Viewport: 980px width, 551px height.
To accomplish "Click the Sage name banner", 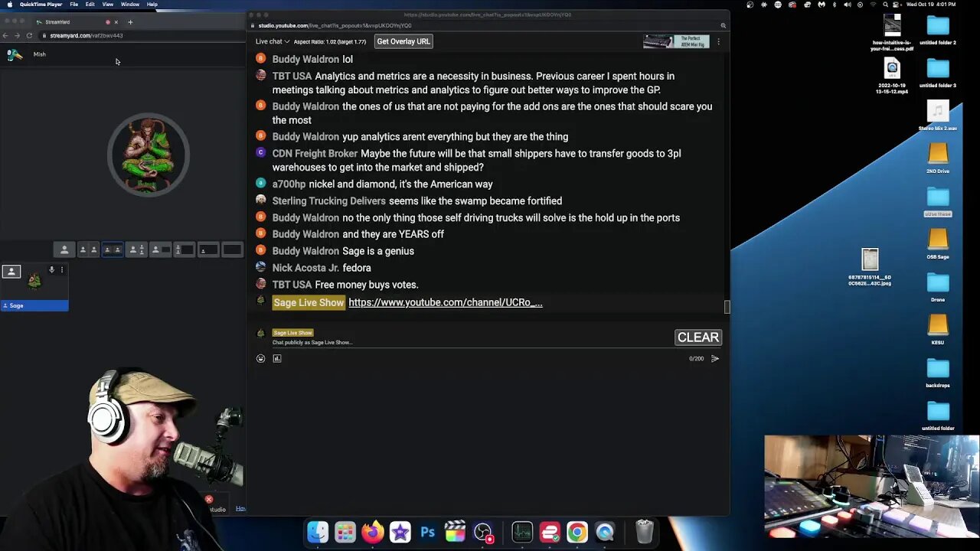I will [34, 305].
